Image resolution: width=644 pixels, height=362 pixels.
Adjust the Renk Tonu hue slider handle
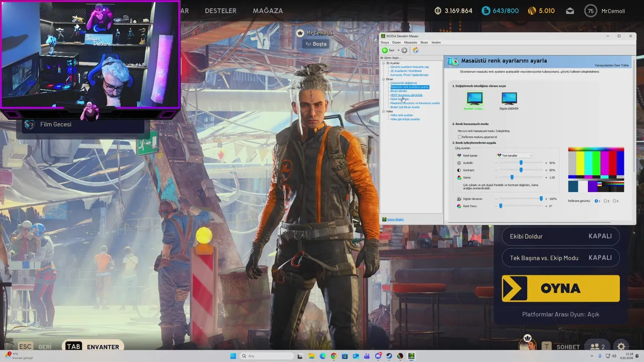[500, 206]
